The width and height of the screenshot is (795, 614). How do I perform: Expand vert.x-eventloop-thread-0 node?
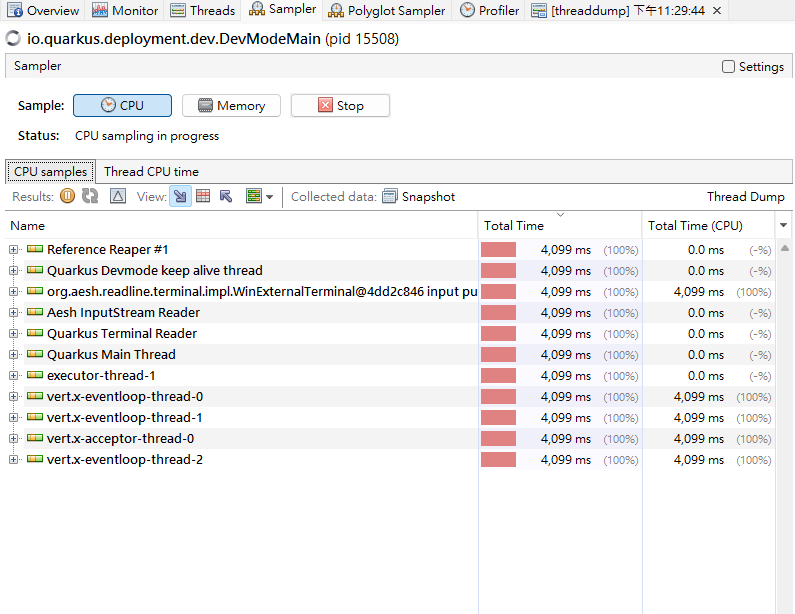tap(13, 396)
